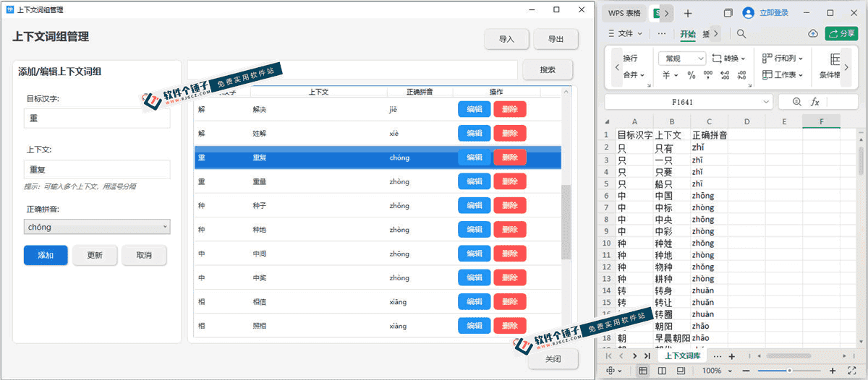Decrease decimal places in WPS ribbon

tap(742, 75)
